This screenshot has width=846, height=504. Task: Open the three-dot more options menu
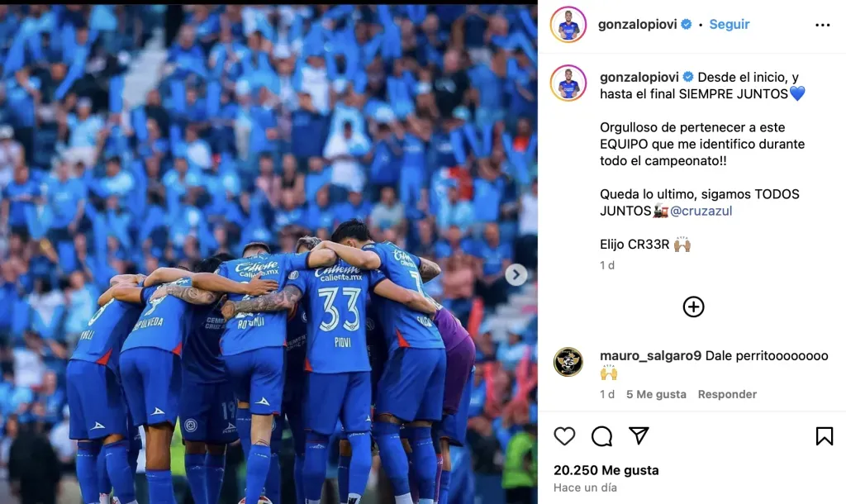click(822, 25)
